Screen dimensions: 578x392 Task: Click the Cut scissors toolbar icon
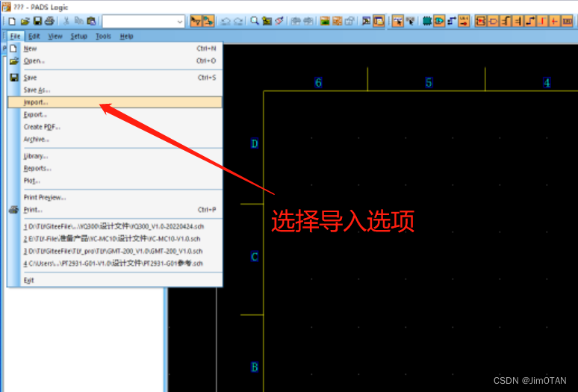pos(66,22)
